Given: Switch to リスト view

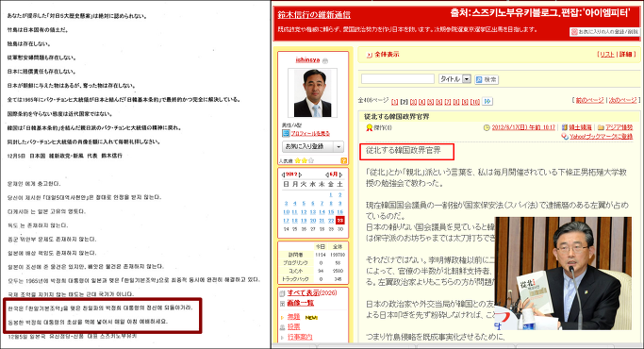Looking at the screenshot, I should [607, 55].
